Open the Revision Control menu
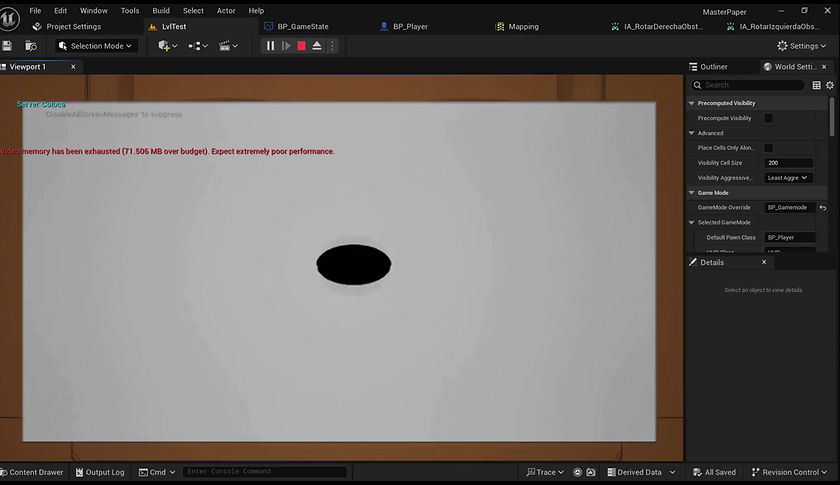The image size is (840, 485). point(789,472)
